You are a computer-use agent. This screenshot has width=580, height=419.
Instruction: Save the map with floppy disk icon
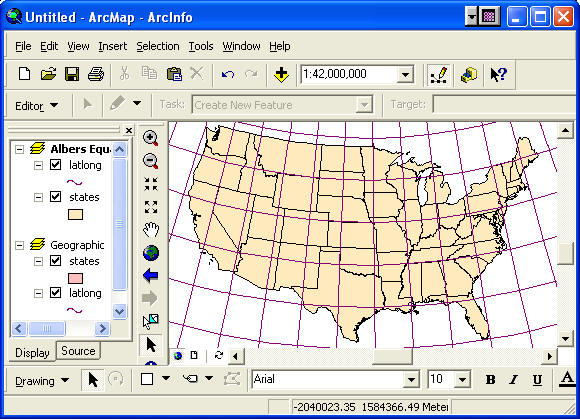[72, 74]
